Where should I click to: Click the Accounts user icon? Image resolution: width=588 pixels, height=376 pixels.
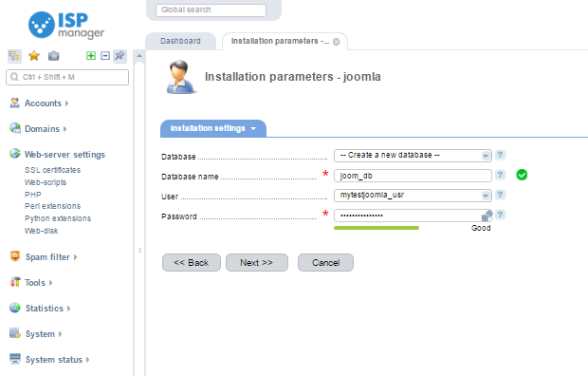[x=14, y=103]
